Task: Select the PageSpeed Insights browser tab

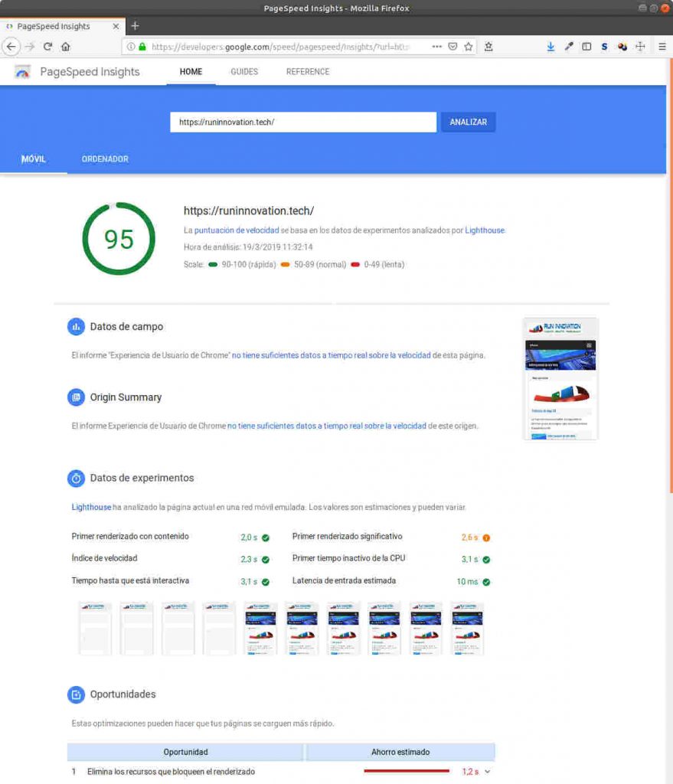Action: tap(61, 26)
